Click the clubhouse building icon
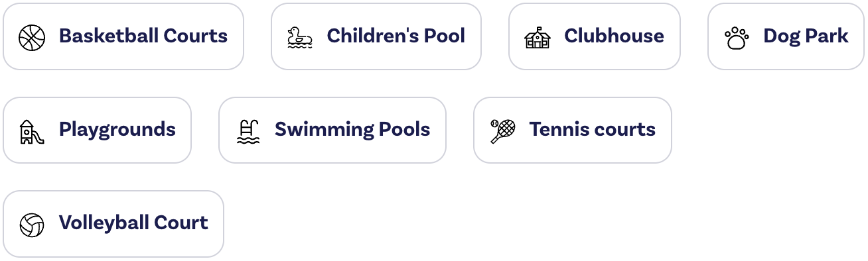This screenshot has height=261, width=868. coord(537,37)
